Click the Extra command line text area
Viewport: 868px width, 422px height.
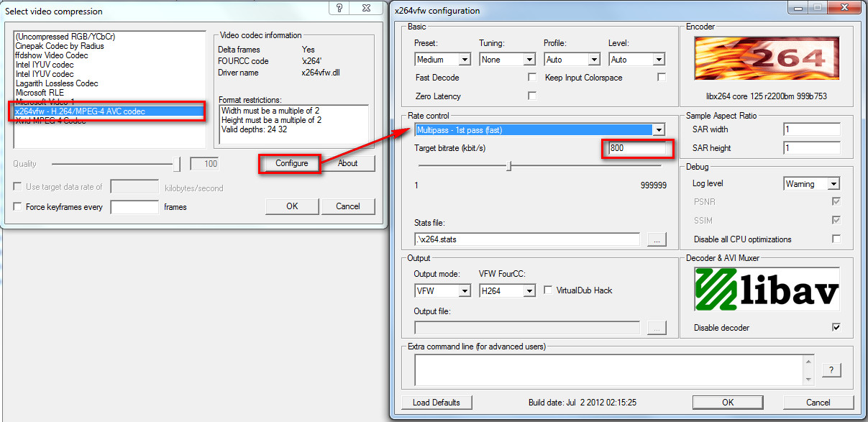(x=608, y=370)
